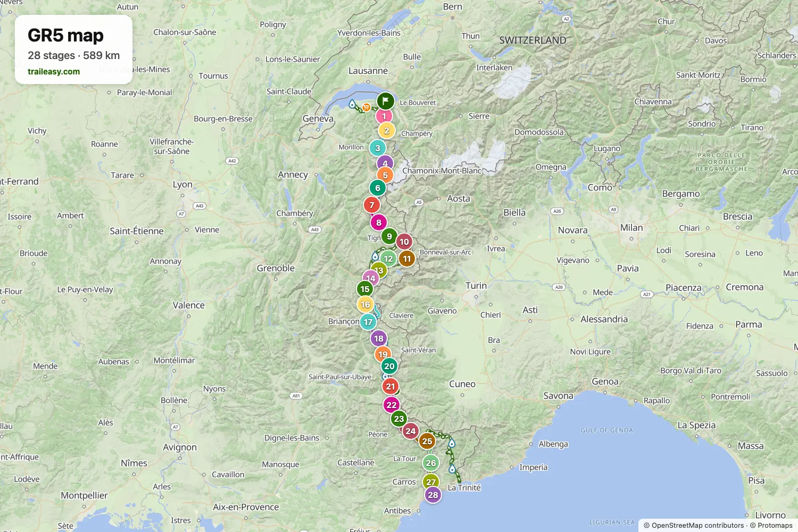This screenshot has width=798, height=532.
Task: Click final stage 28 purple marker
Action: (x=433, y=495)
